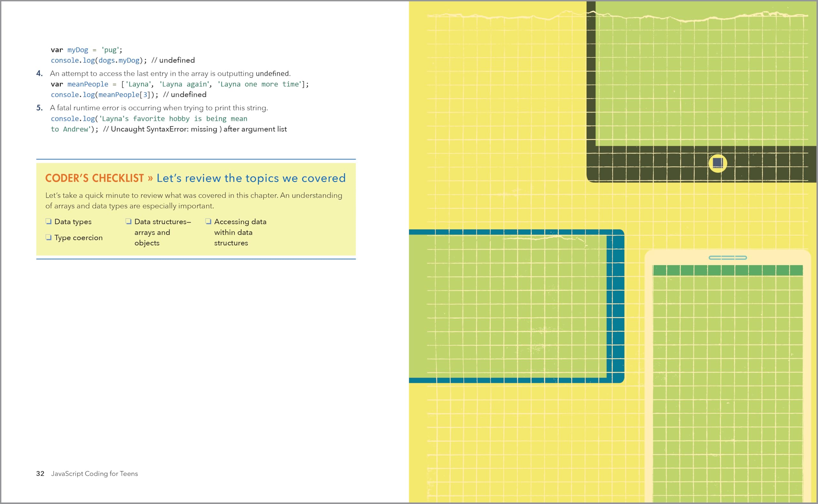Tick the Accessing data checklist box
The height and width of the screenshot is (504, 818).
coord(208,221)
